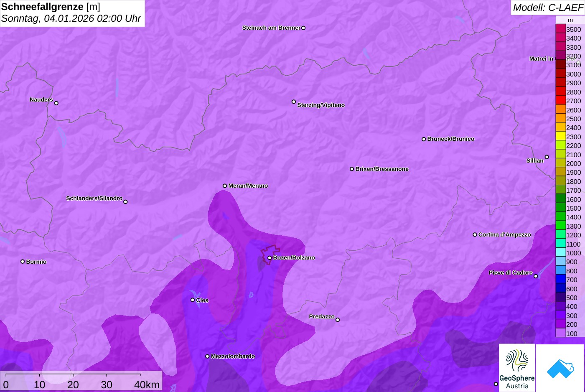585x392 pixels.
Task: Select the Bormio location marker
Action: [23, 262]
